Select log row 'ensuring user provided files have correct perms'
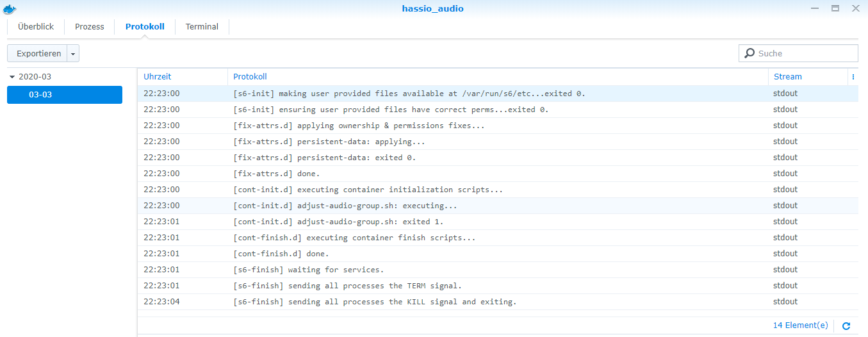 (x=498, y=110)
